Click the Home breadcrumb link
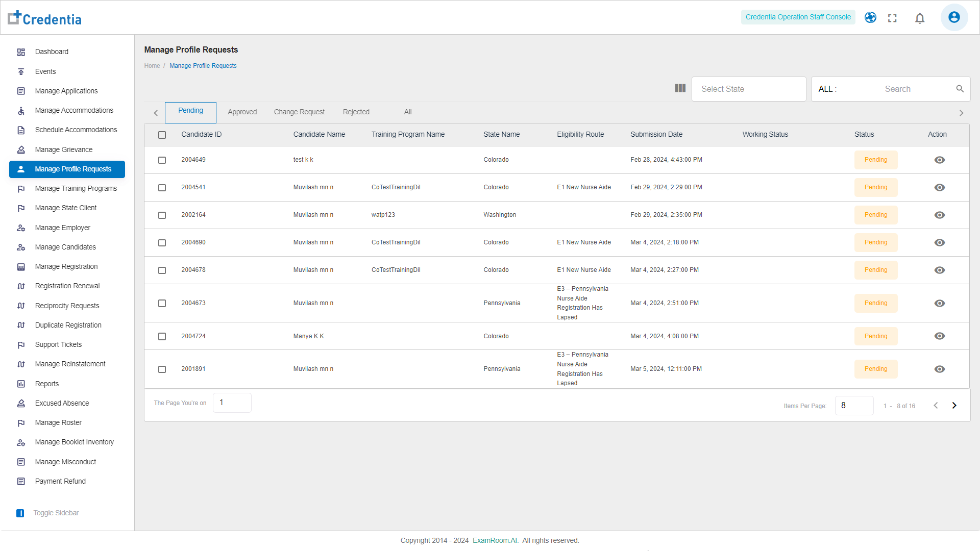980x551 pixels. click(152, 66)
